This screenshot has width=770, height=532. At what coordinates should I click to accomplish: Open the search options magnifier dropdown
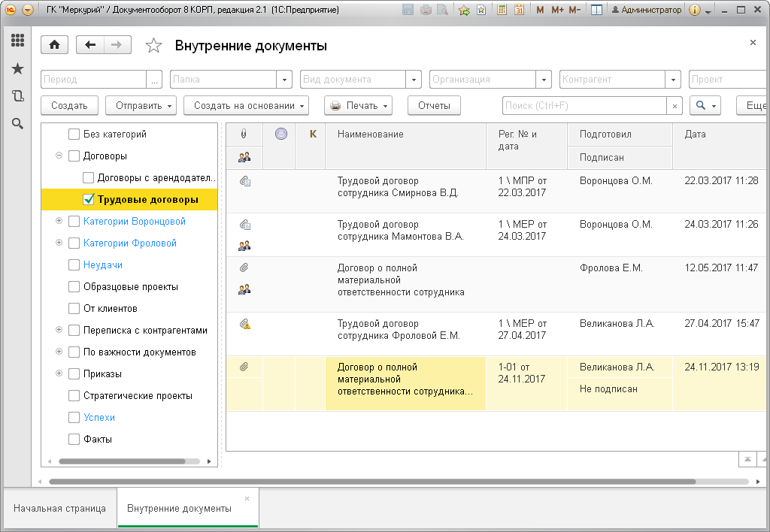tap(705, 105)
